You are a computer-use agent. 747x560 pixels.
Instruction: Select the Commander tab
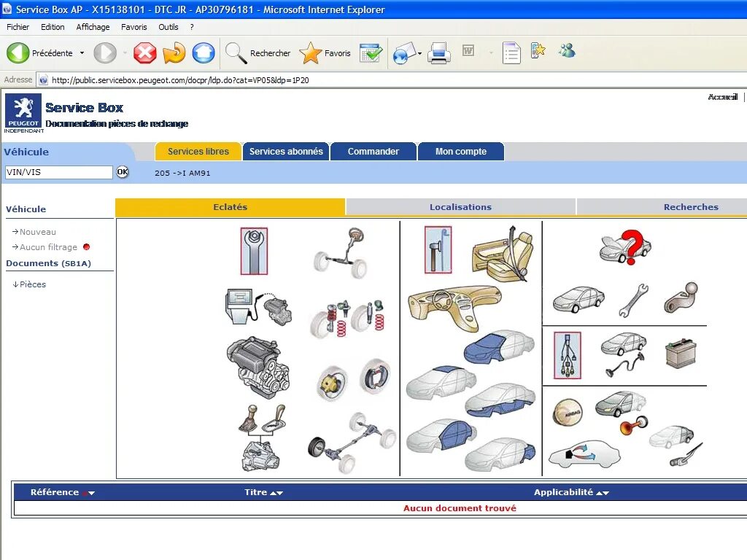click(373, 152)
